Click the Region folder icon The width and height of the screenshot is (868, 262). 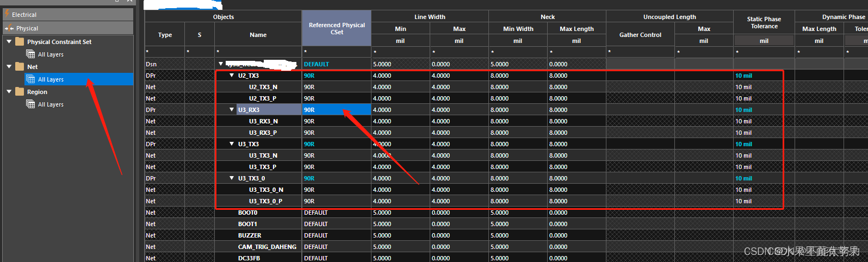[20, 92]
